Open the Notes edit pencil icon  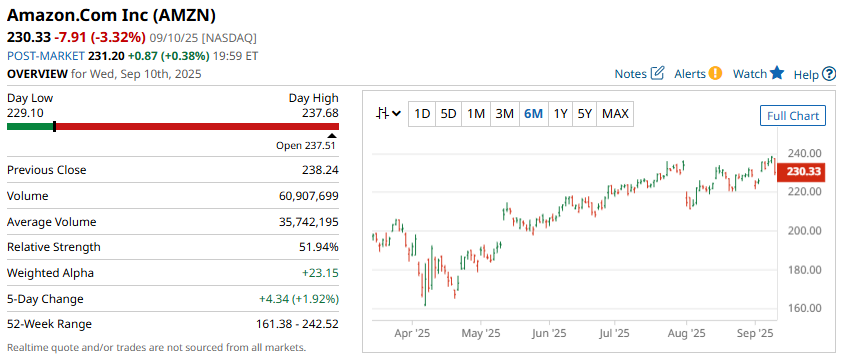(657, 73)
